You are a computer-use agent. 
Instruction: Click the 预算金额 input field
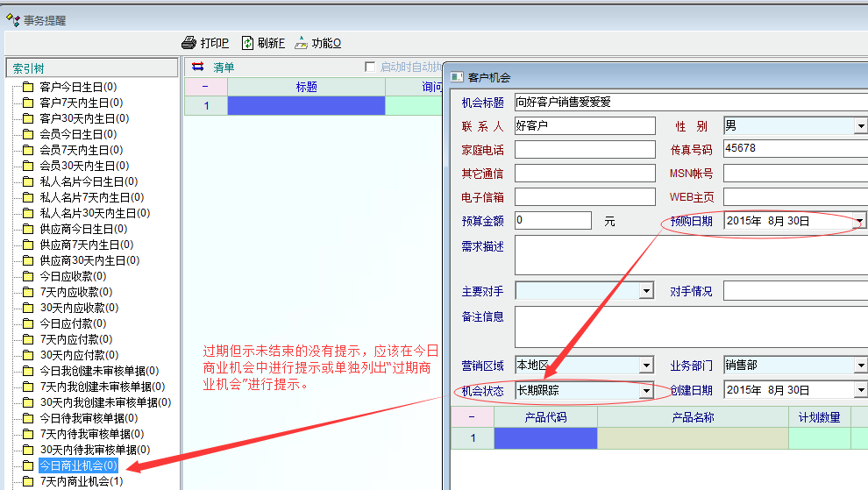[x=552, y=221]
